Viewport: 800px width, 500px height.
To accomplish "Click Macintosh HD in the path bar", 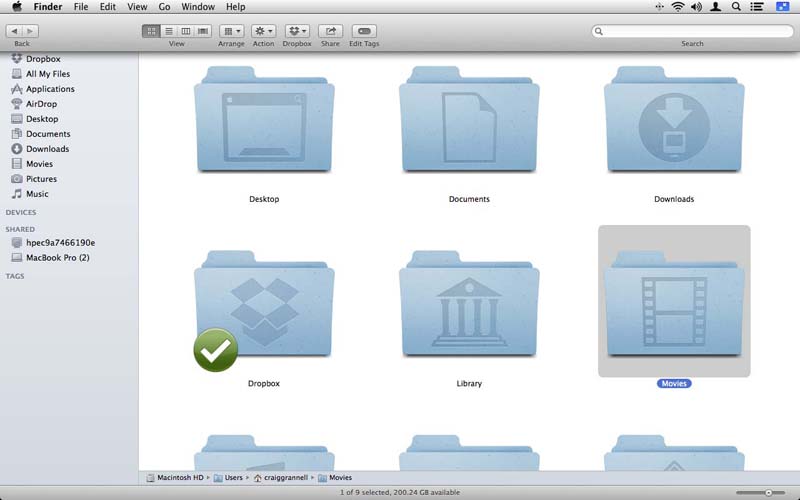I will [175, 478].
